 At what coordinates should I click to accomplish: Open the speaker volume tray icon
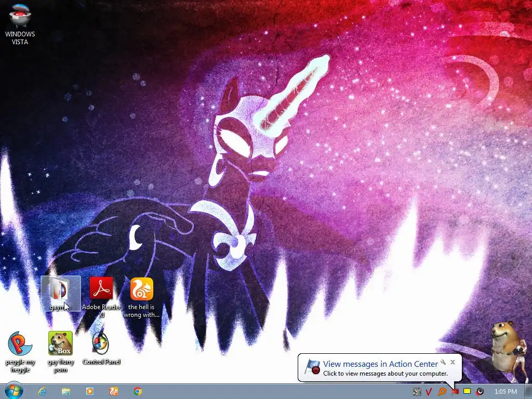click(x=480, y=392)
